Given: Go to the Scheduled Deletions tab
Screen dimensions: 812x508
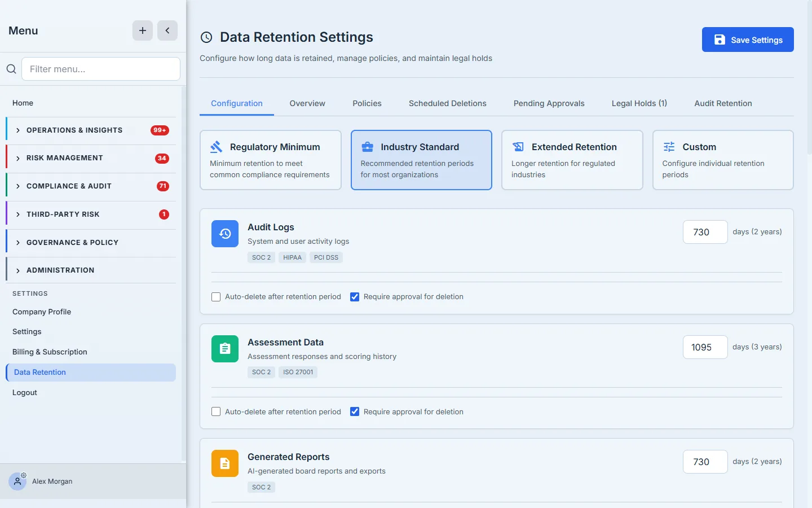Looking at the screenshot, I should [x=448, y=103].
